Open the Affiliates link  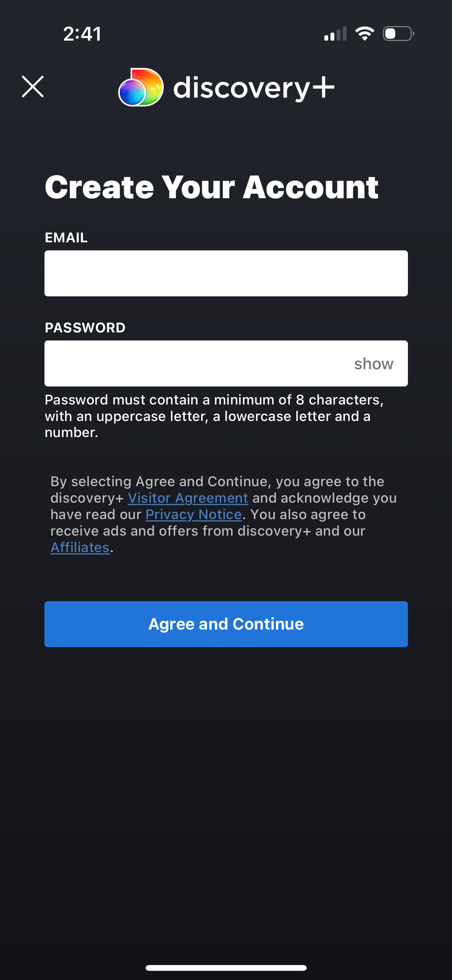[x=80, y=547]
